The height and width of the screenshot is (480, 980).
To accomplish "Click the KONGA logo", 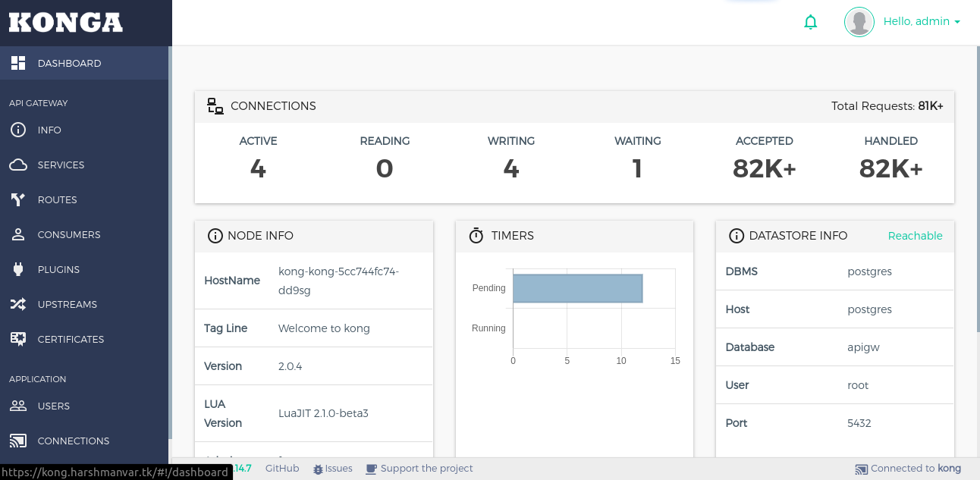I will click(66, 23).
